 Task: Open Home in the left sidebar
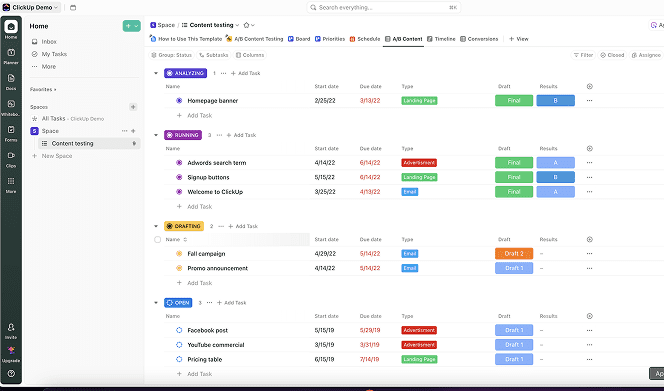[x=11, y=29]
